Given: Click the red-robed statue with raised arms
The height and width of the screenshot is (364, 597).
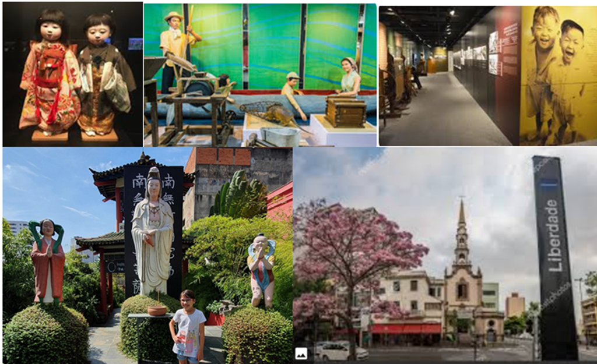Looking at the screenshot, I should (48, 259).
